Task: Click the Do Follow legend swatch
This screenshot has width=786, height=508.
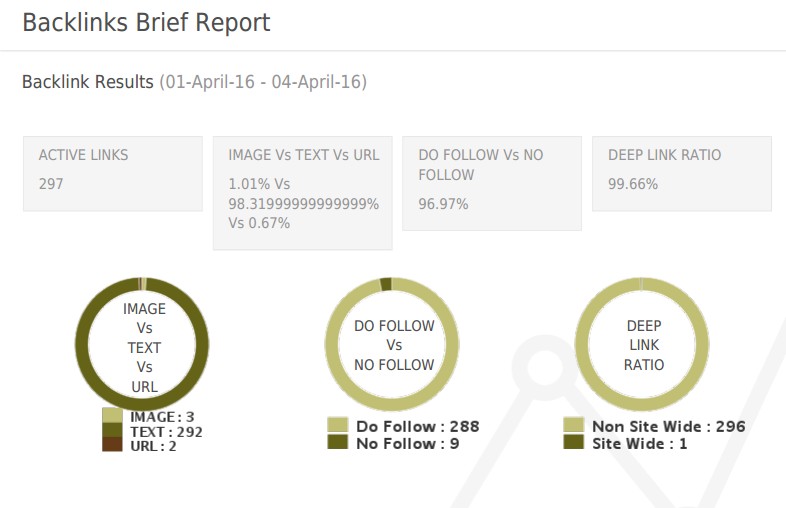Action: point(337,425)
